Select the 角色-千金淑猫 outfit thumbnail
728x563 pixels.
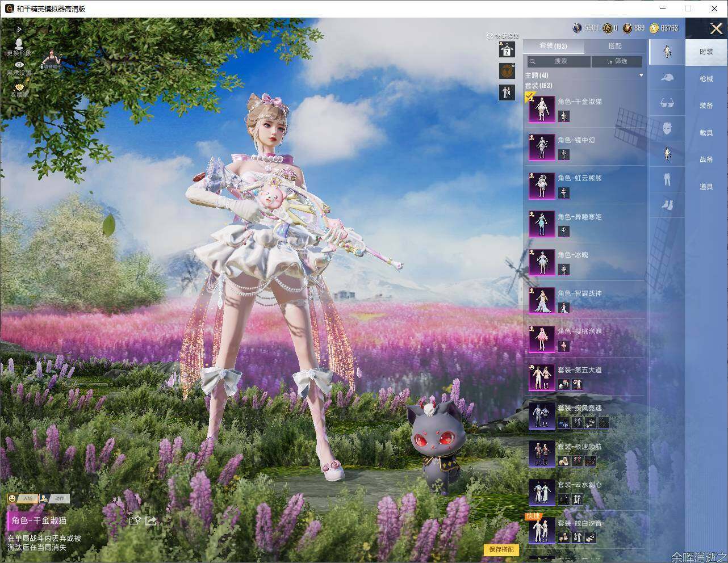pos(542,109)
